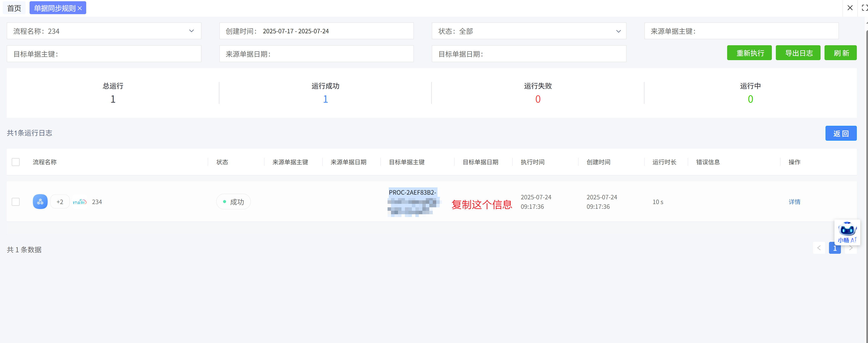Open the 创建时间 date range picker

coord(316,31)
